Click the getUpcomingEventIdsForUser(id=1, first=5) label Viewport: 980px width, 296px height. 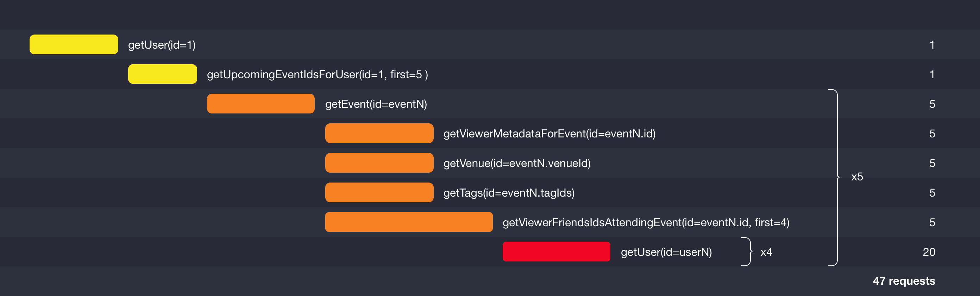point(317,74)
